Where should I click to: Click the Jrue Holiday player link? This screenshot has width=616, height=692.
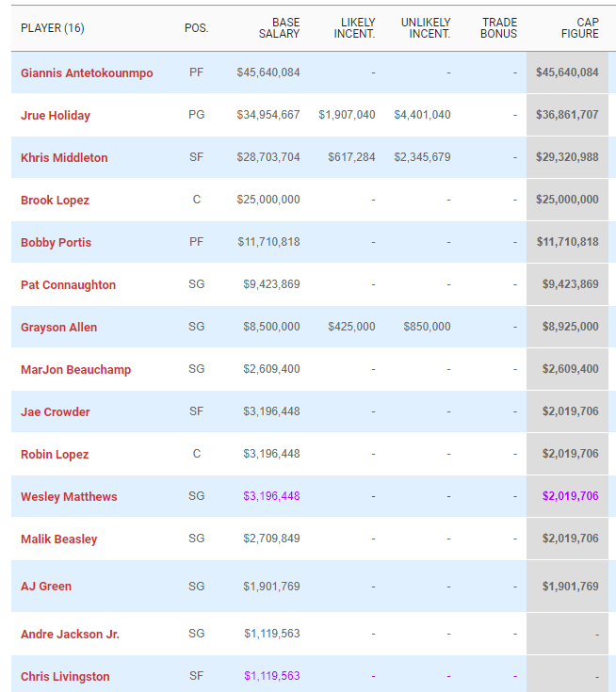56,115
